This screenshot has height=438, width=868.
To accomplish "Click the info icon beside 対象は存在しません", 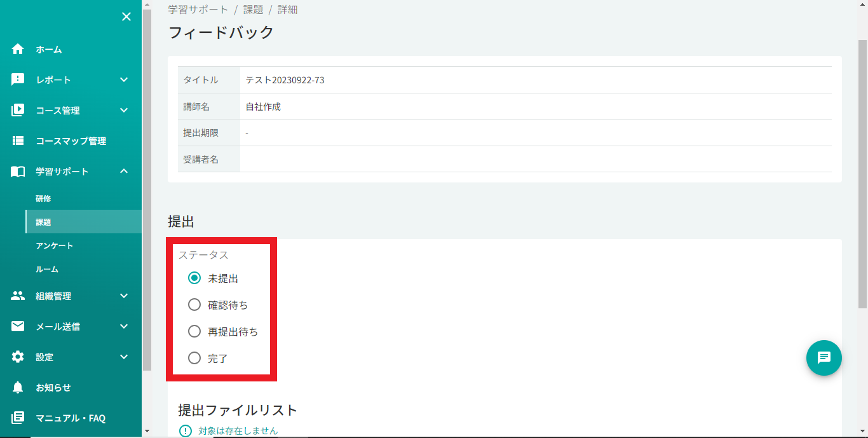I will pyautogui.click(x=185, y=430).
